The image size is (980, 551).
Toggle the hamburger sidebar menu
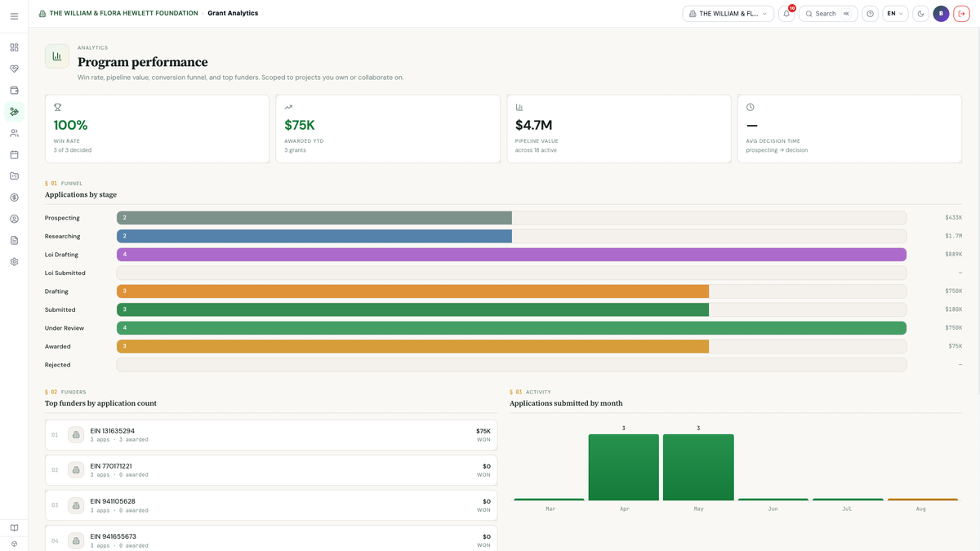[14, 16]
